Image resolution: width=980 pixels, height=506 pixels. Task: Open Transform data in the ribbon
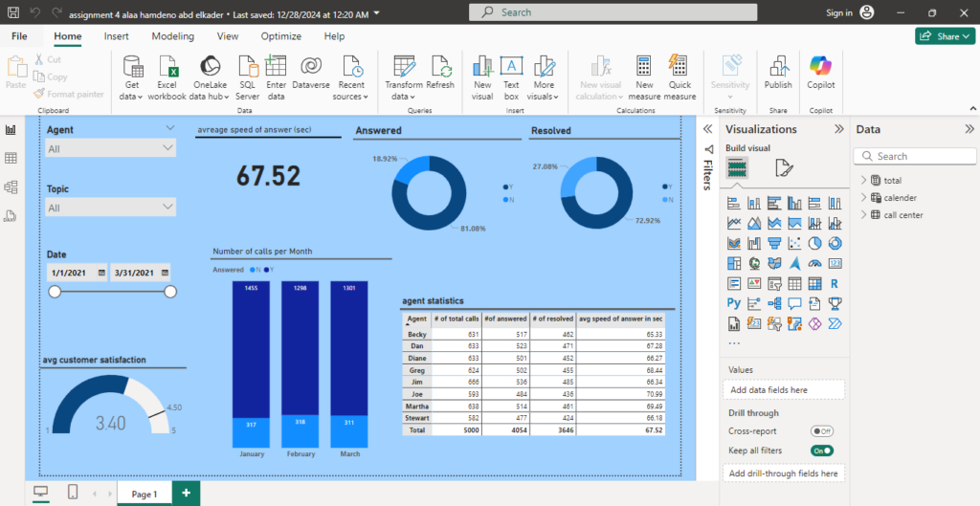tap(404, 78)
